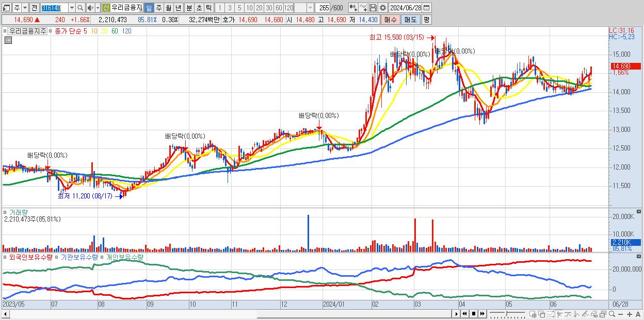
Task: Open the 주 market type dropdown
Action: tap(25, 8)
